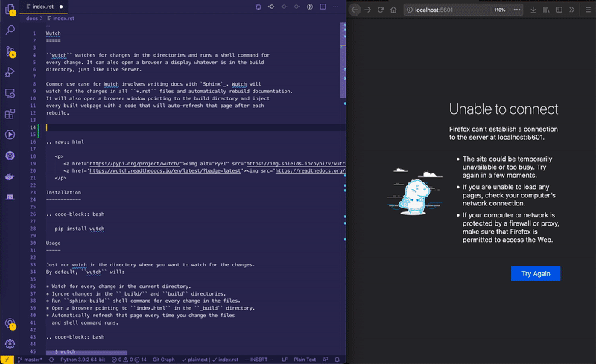Go to next change in editor toolbar

tap(297, 7)
